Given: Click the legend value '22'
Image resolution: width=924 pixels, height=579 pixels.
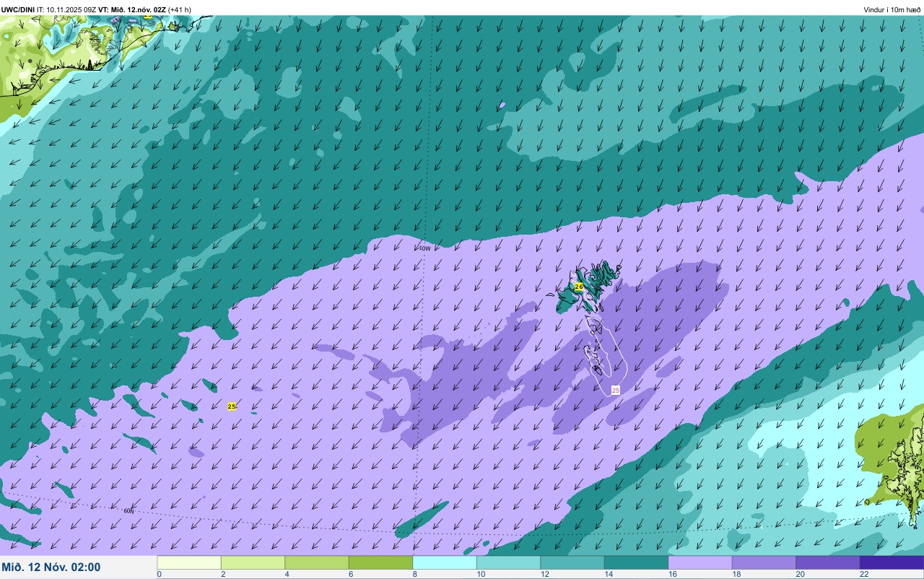Looking at the screenshot, I should tap(864, 574).
